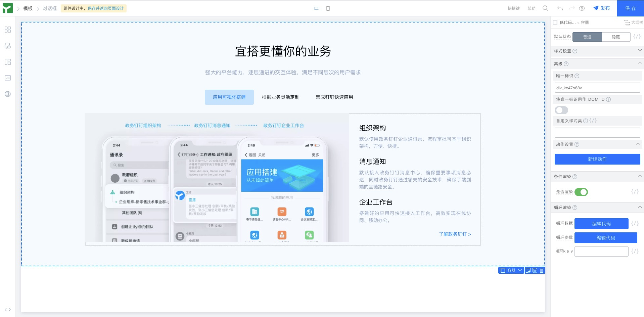Open the data source panel icon
Screen dimensions: 644x317
[x=8, y=46]
